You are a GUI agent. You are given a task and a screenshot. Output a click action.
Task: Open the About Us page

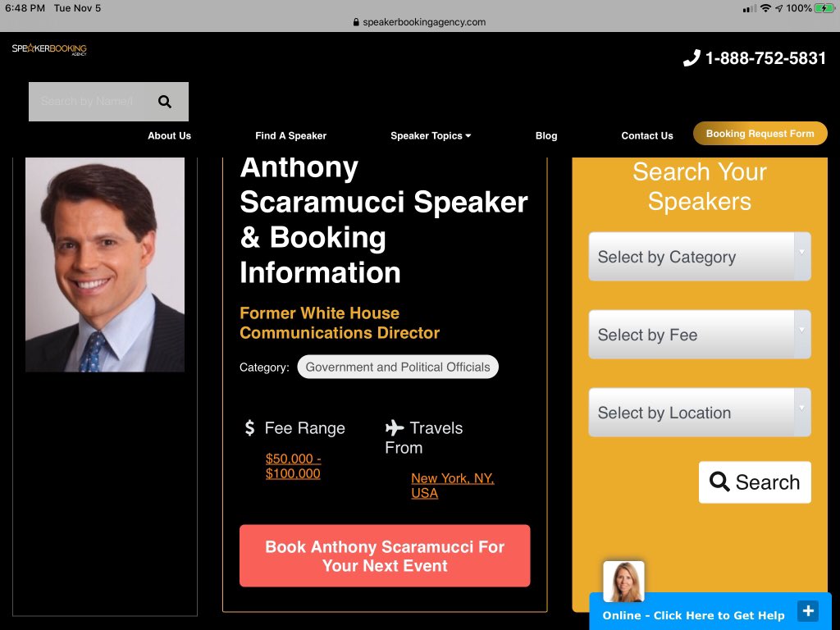coord(169,135)
